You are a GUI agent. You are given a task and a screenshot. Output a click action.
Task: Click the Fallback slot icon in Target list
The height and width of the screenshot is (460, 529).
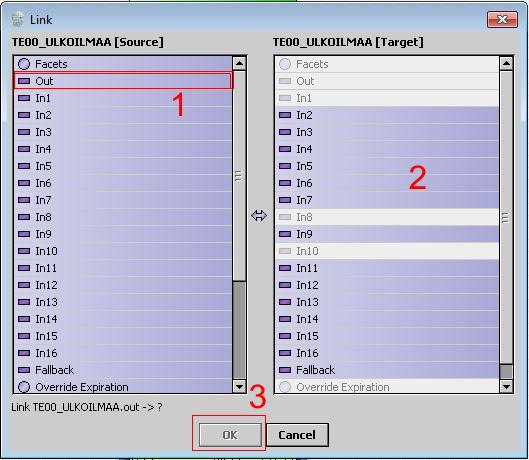(x=285, y=370)
